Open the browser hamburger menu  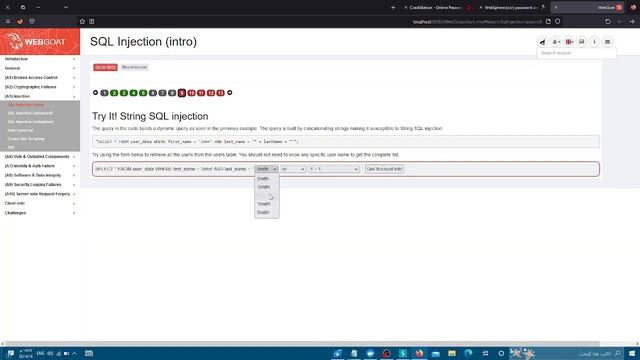click(x=8, y=22)
